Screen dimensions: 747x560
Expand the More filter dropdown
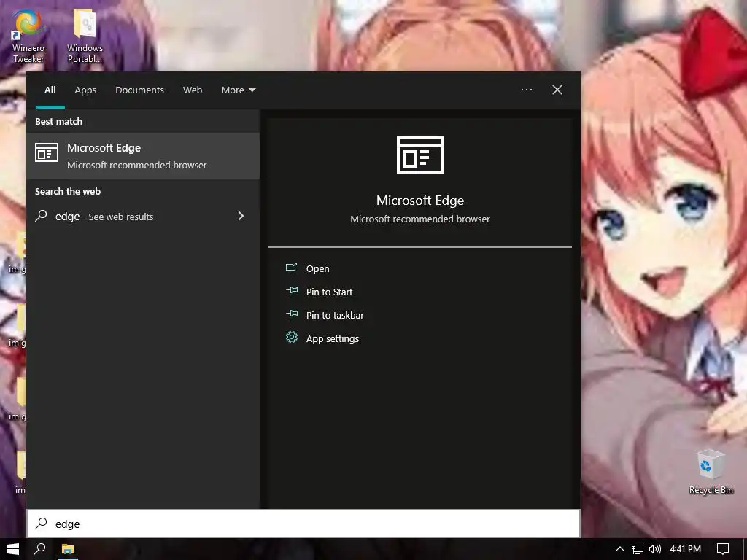[239, 90]
